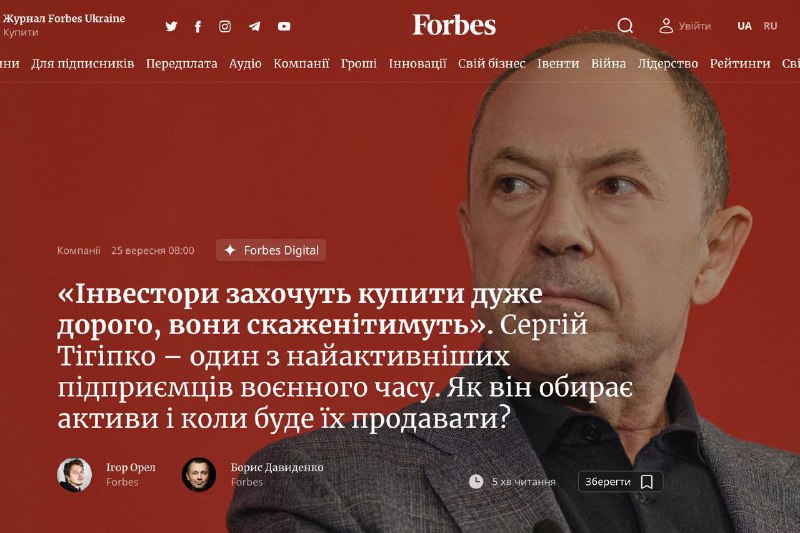800x533 pixels.
Task: Click Борис Давиденко's author avatar
Action: point(199,474)
